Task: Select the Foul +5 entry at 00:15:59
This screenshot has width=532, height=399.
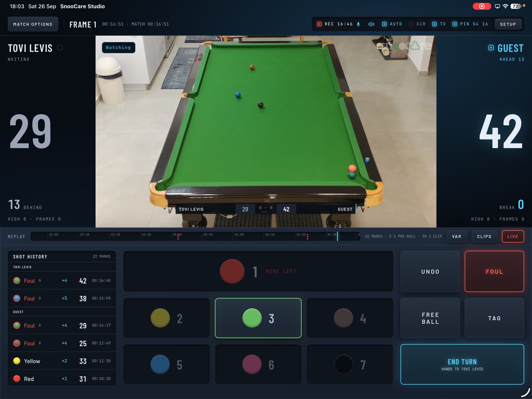Action: pos(62,298)
